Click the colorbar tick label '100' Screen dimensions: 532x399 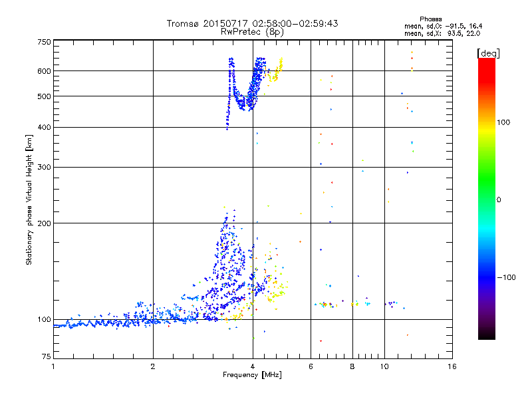[503, 122]
